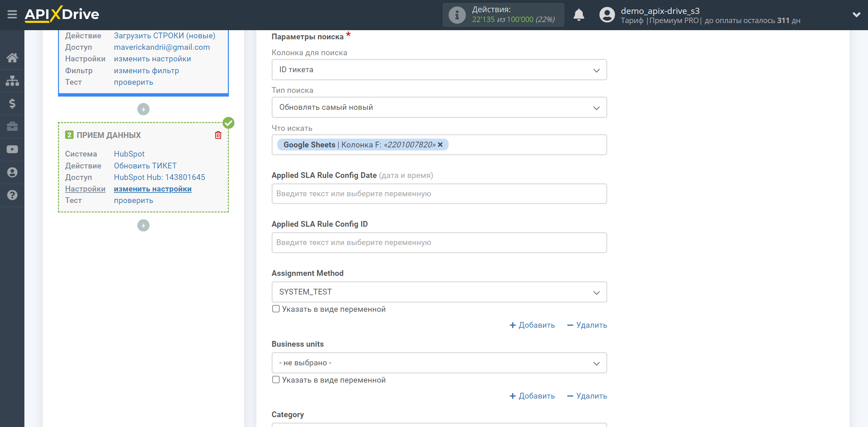Click проверить in HubSpot block

(x=133, y=200)
